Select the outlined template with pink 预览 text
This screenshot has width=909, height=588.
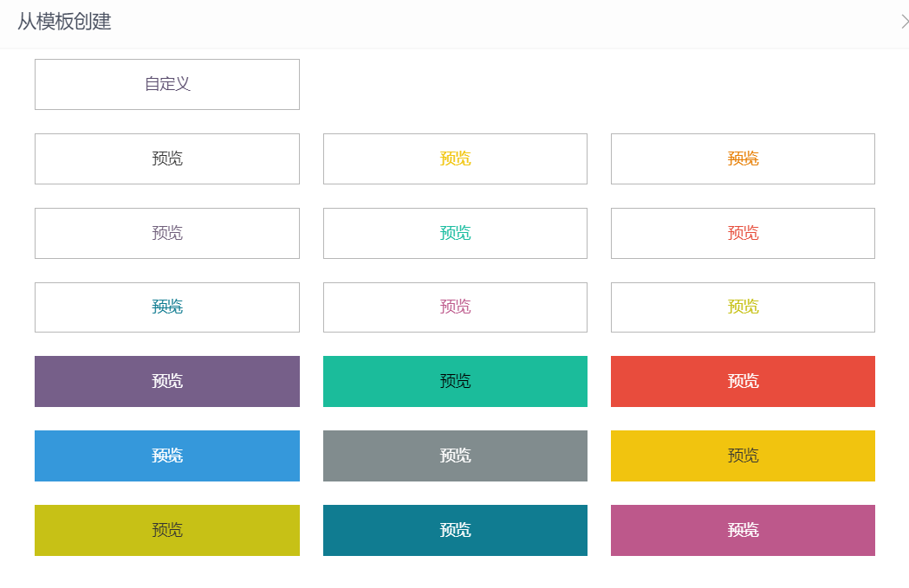pyautogui.click(x=455, y=307)
